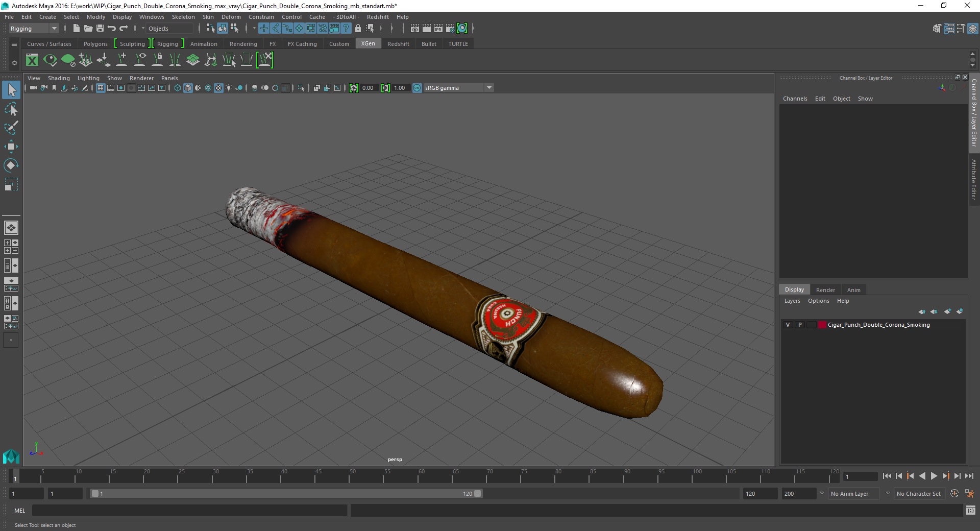Undo the last action
Viewport: 980px width, 531px height.
[x=112, y=29]
